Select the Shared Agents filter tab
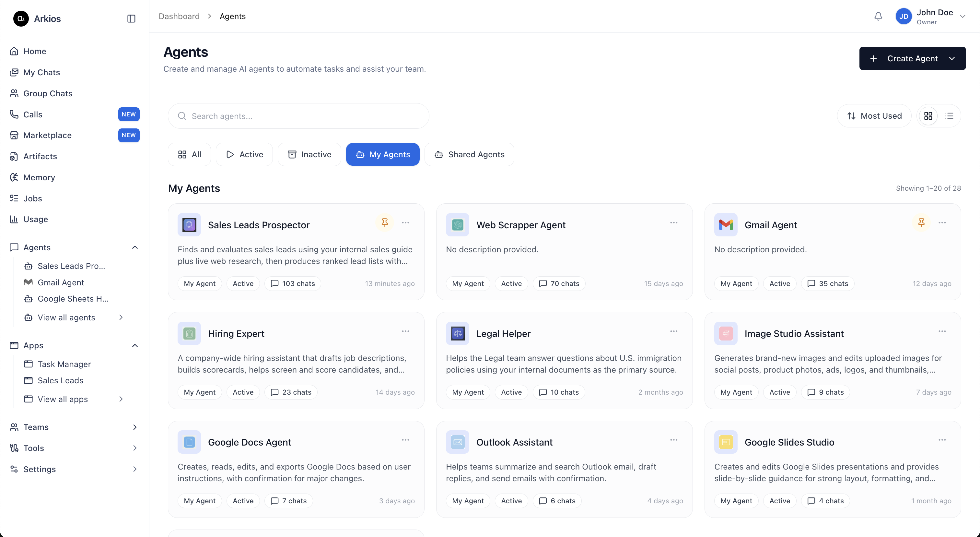The height and width of the screenshot is (537, 980). (469, 154)
